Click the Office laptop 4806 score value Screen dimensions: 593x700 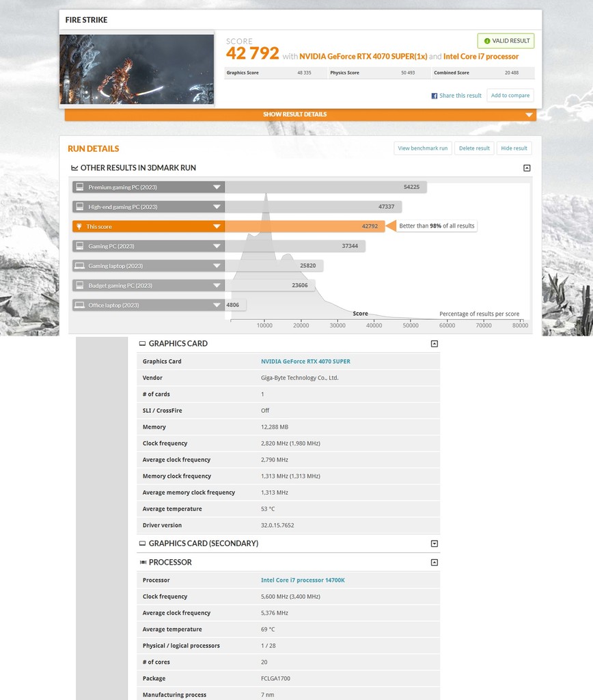(x=232, y=305)
